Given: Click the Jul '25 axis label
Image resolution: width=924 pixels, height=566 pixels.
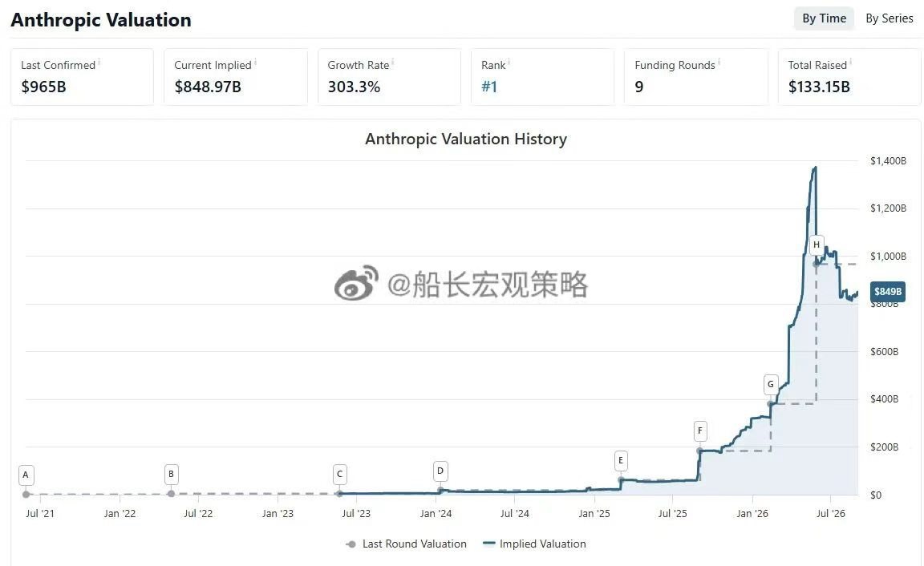Looking at the screenshot, I should click(672, 514).
